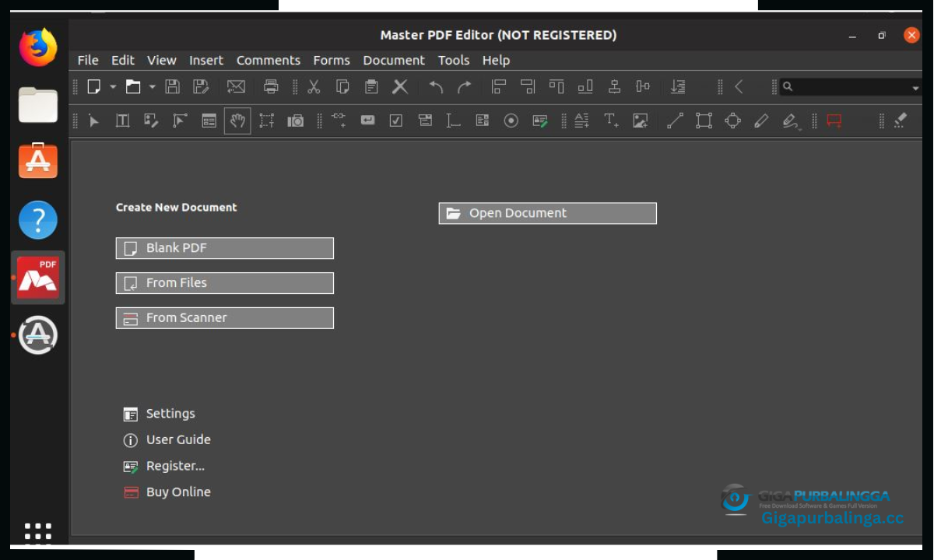
Task: Click the New document toolbar icon
Action: pos(94,86)
